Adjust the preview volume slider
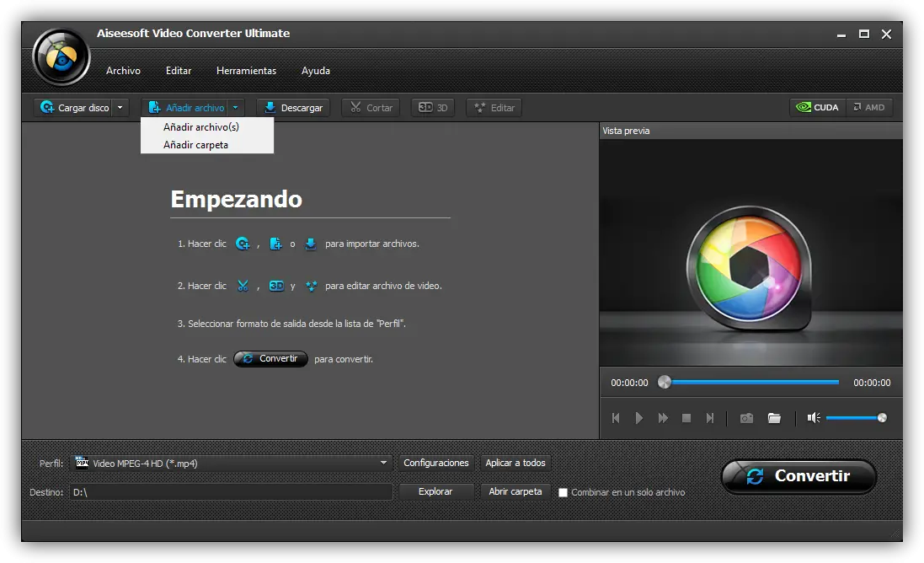 pyautogui.click(x=856, y=418)
